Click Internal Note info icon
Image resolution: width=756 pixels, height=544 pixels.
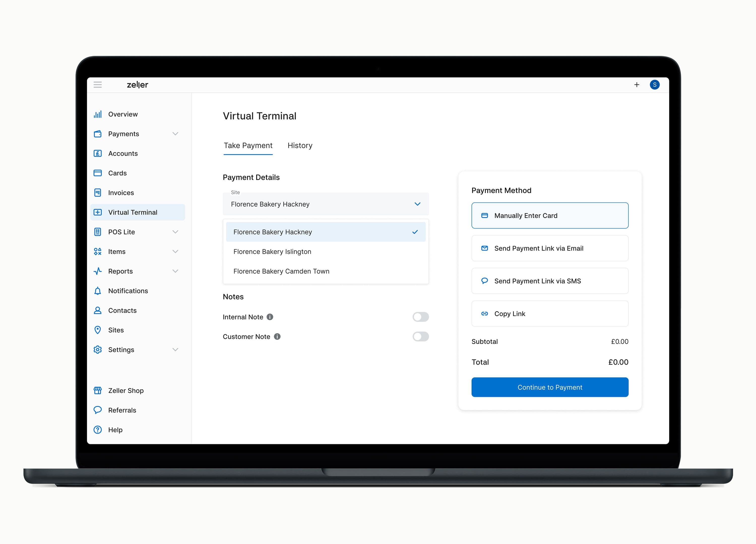[x=270, y=317]
